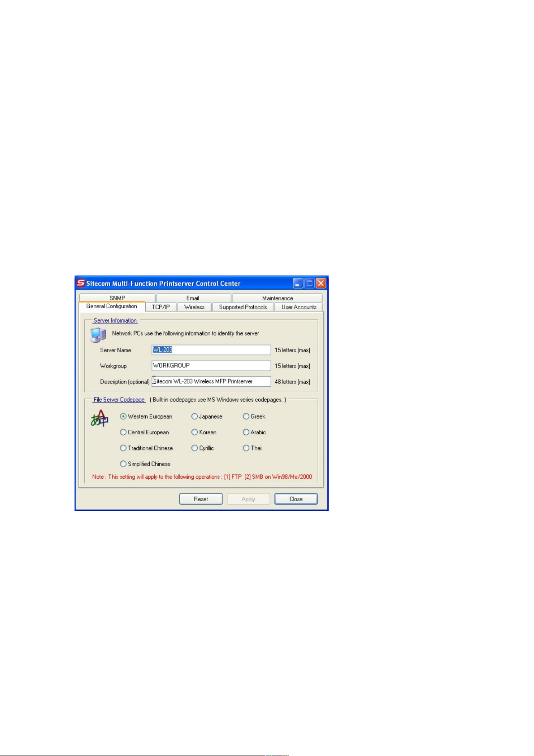Select Thai codepage
The image size is (534, 756).
252,448
